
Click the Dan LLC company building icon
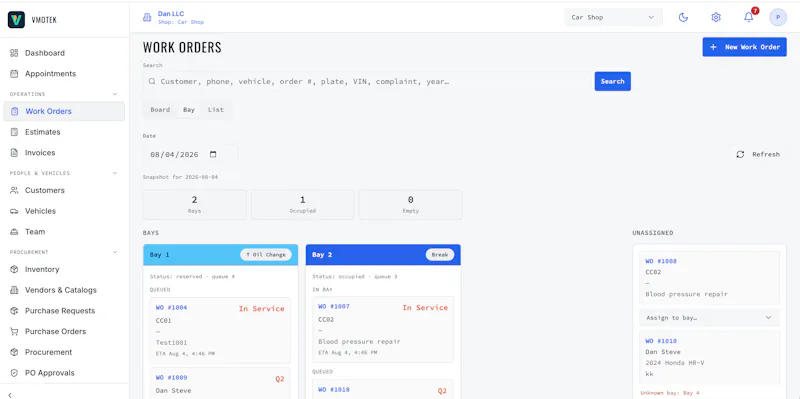click(x=147, y=17)
